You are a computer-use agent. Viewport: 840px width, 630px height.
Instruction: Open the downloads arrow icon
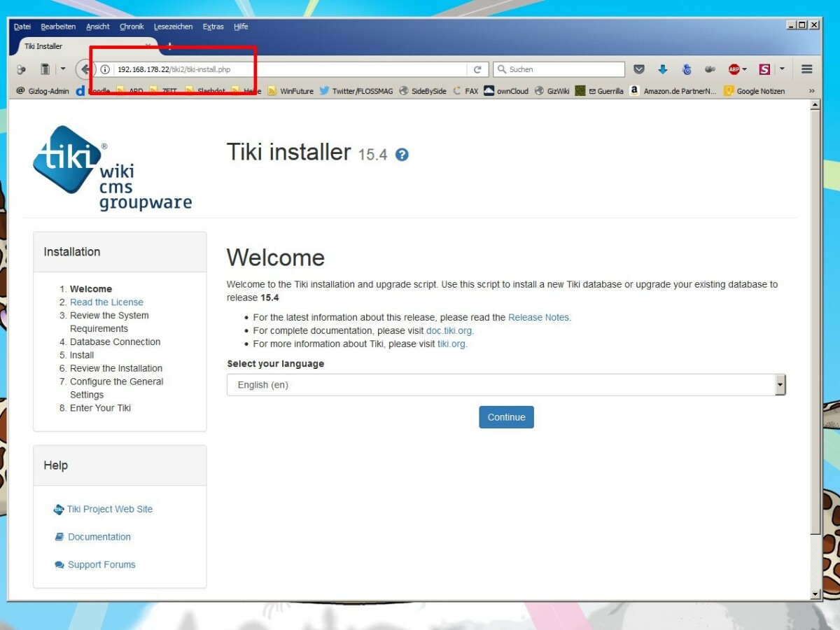point(663,69)
